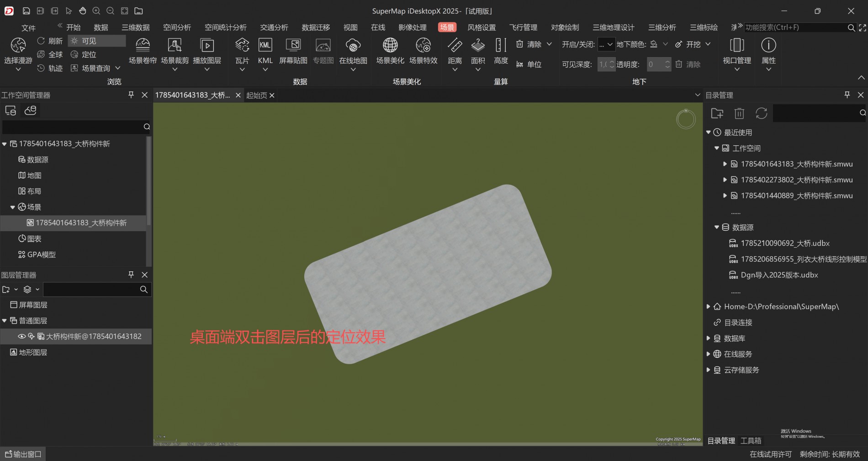This screenshot has width=868, height=461.
Task: Click the compass ring in the scene view
Action: pyautogui.click(x=686, y=119)
